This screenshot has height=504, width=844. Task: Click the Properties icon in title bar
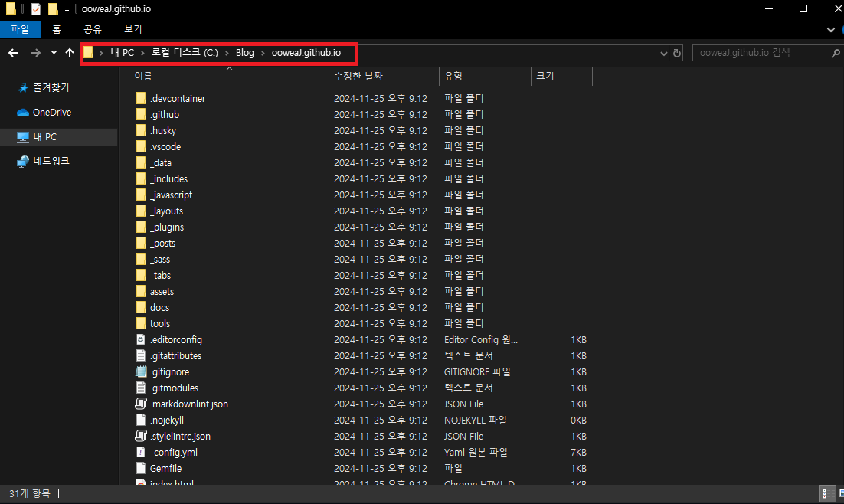pos(36,9)
